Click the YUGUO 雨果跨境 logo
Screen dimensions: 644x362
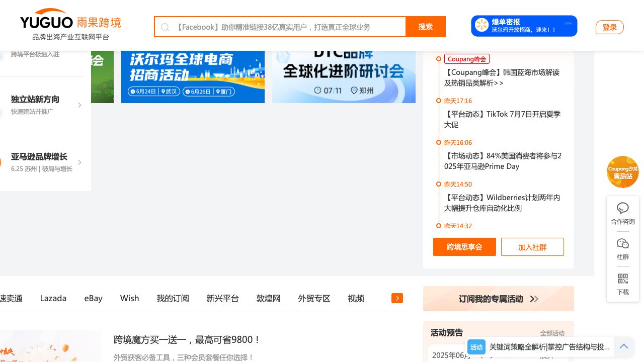(x=70, y=24)
